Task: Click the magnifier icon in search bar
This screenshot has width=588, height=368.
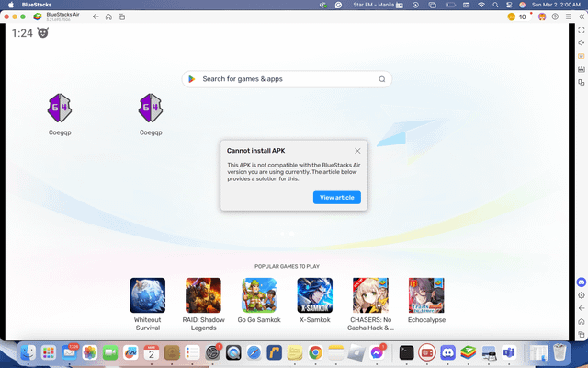Action: pos(382,79)
